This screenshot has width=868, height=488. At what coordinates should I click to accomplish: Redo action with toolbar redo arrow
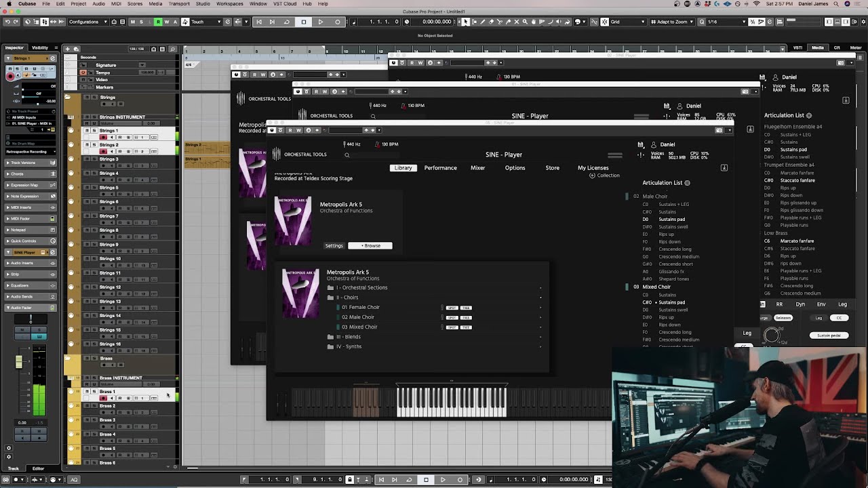[16, 22]
